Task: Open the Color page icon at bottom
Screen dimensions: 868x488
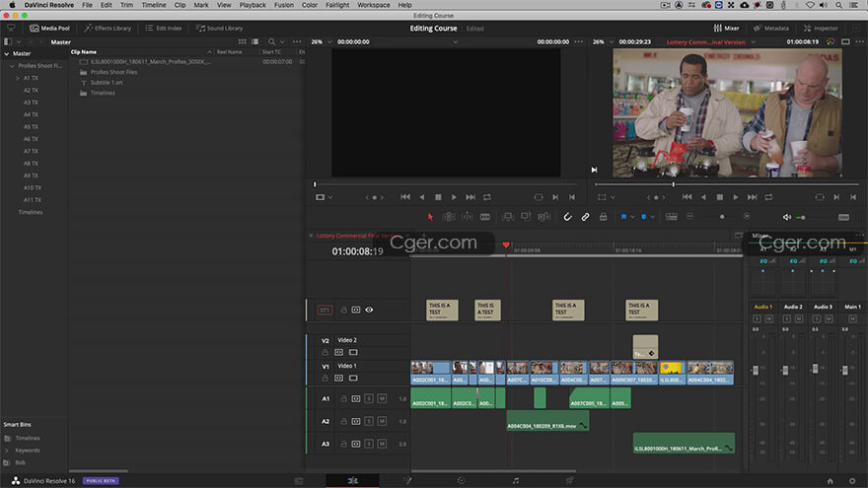Action: [461, 481]
